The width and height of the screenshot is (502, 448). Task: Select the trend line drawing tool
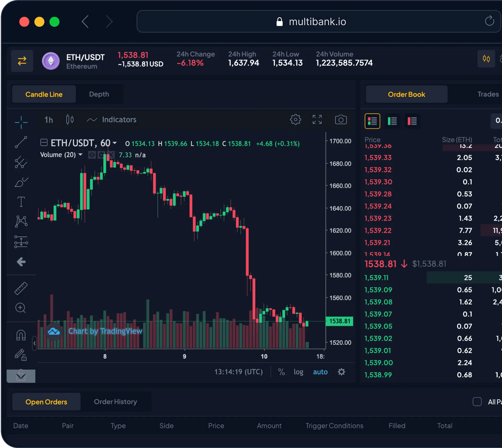[x=21, y=142]
